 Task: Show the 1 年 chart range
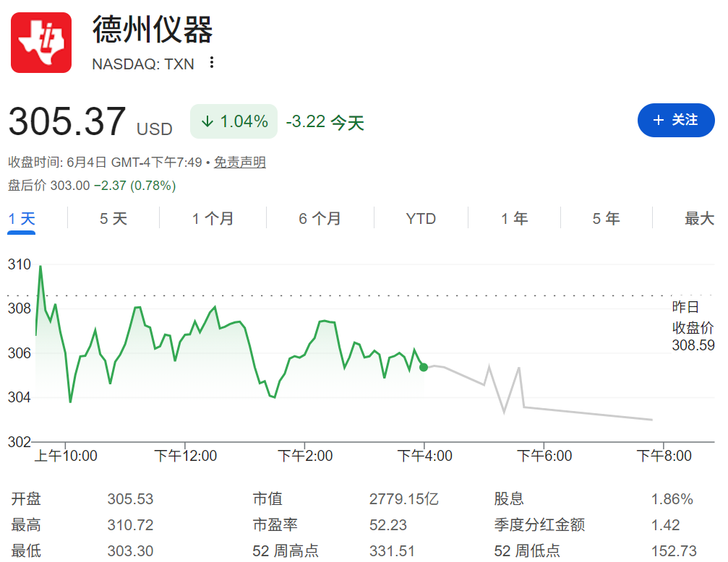(x=515, y=218)
